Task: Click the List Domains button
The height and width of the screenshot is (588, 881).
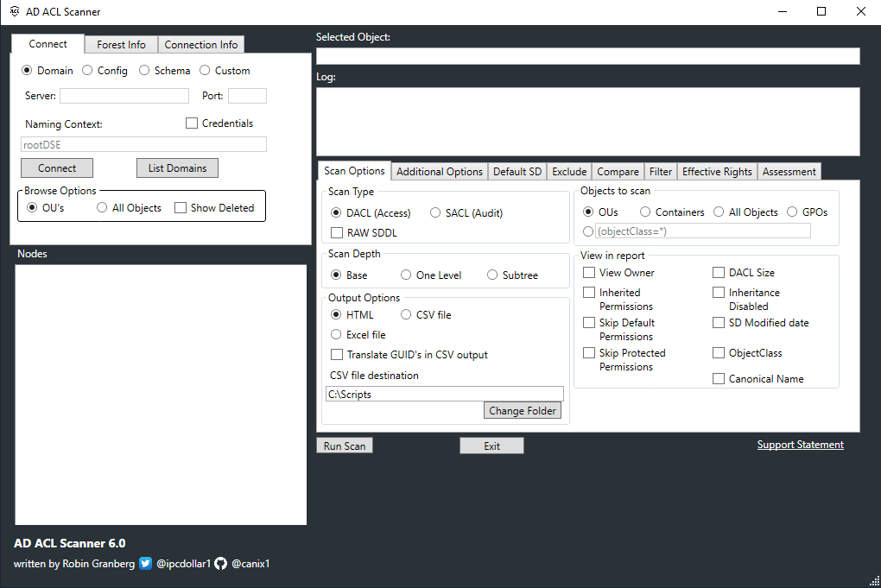Action: coord(178,168)
